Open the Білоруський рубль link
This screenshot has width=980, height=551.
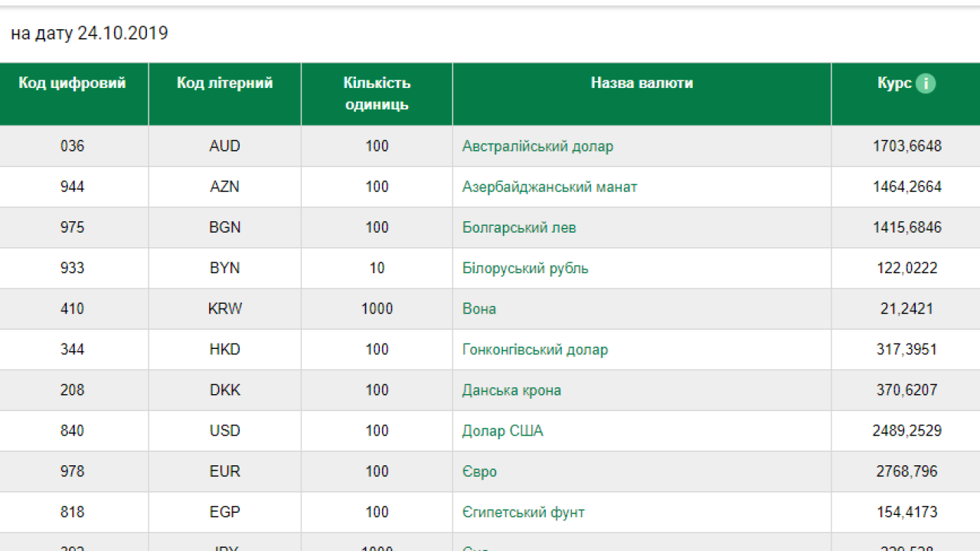pos(524,268)
